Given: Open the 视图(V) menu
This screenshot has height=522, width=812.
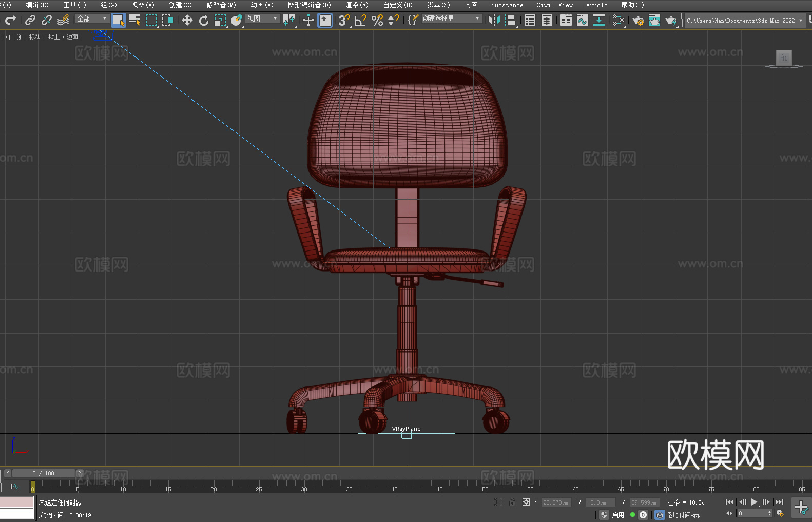Looking at the screenshot, I should [143, 5].
